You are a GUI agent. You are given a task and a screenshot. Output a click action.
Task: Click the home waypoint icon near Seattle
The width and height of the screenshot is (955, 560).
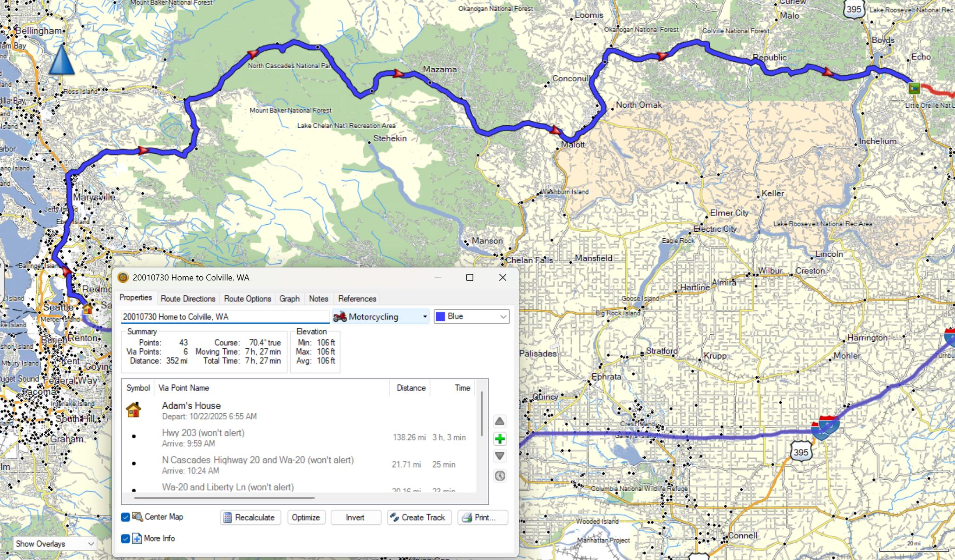[87, 309]
